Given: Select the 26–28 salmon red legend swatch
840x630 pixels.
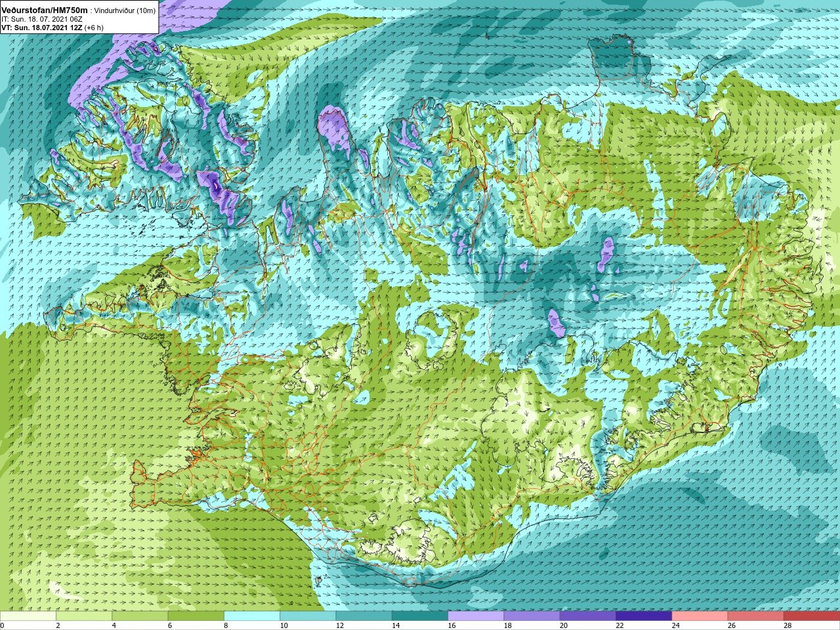Looking at the screenshot, I should click(756, 616).
